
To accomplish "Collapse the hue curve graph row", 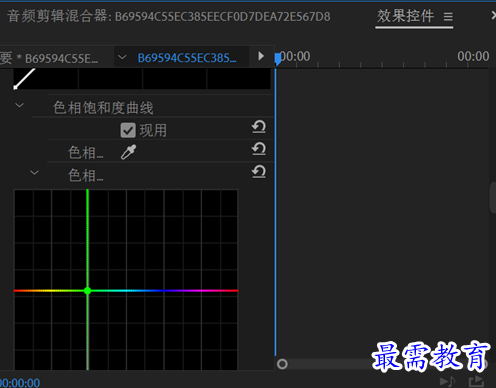I will click(x=34, y=172).
